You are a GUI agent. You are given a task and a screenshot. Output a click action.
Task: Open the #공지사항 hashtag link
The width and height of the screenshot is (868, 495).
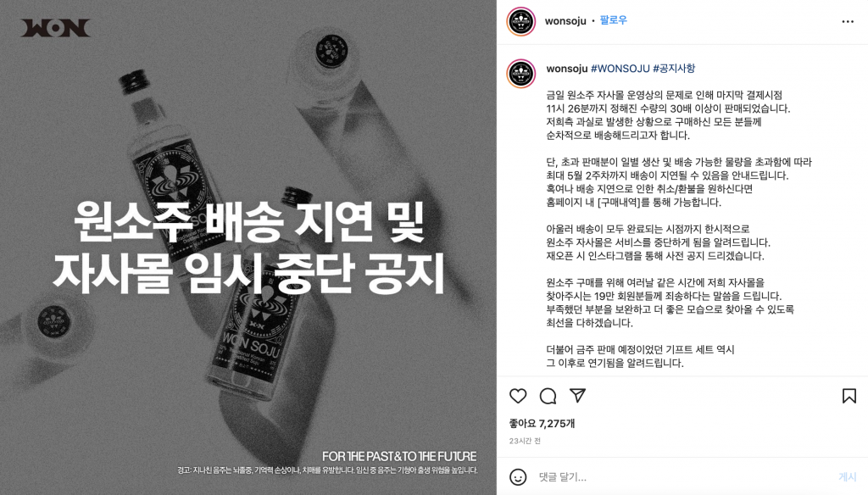674,69
